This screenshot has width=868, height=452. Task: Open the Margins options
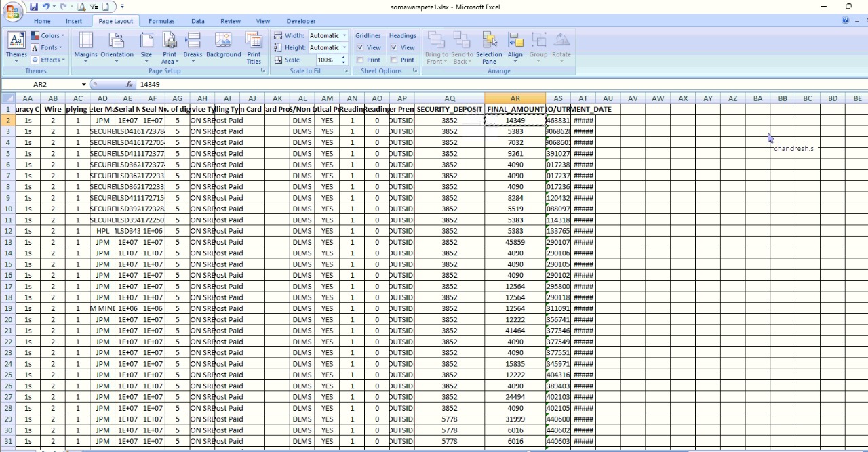click(x=85, y=46)
